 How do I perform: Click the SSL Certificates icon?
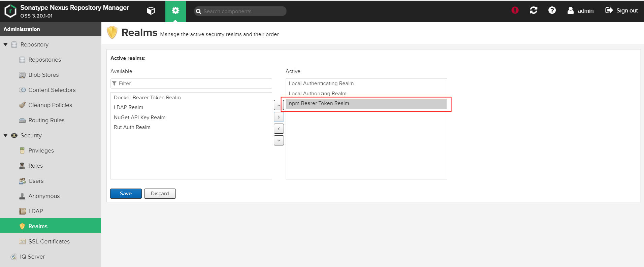point(22,241)
